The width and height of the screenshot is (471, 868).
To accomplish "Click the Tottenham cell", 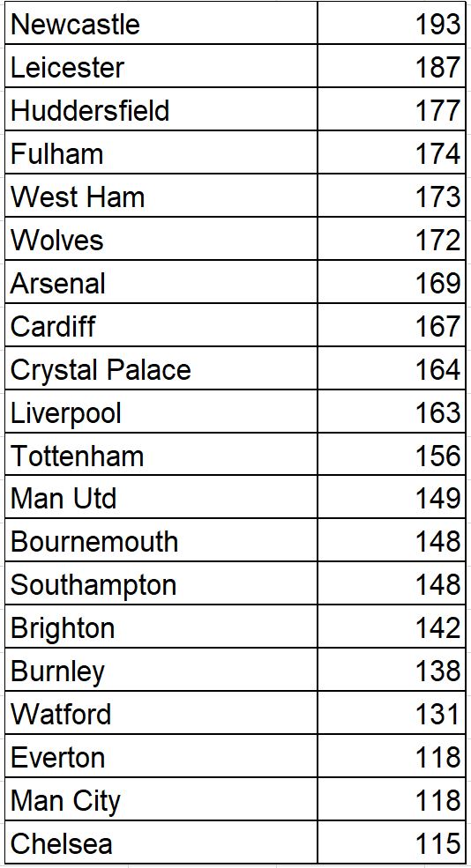I will pos(161,455).
